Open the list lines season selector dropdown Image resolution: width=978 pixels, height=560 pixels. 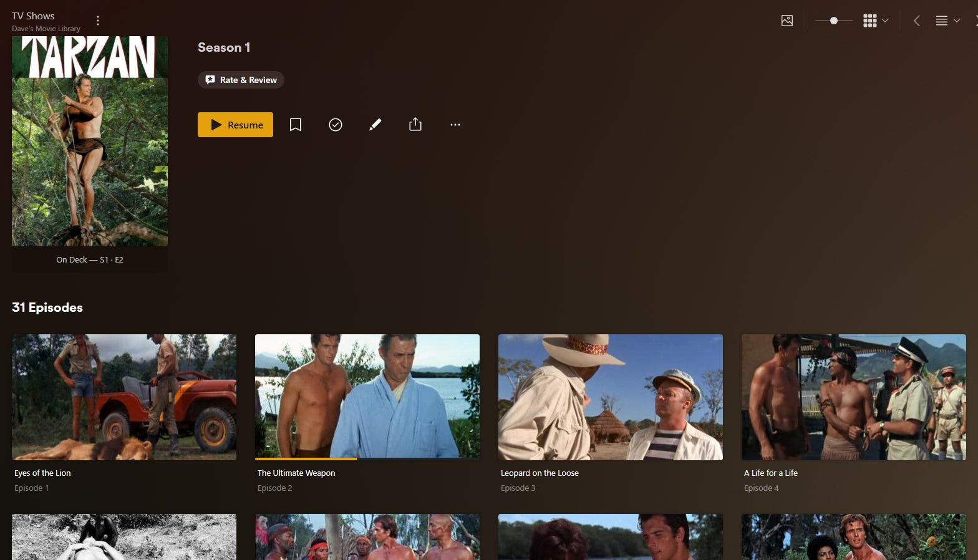947,21
